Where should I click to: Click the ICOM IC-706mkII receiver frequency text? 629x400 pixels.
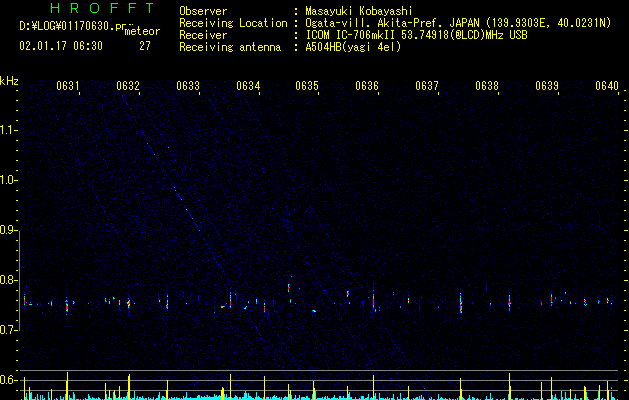click(416, 35)
